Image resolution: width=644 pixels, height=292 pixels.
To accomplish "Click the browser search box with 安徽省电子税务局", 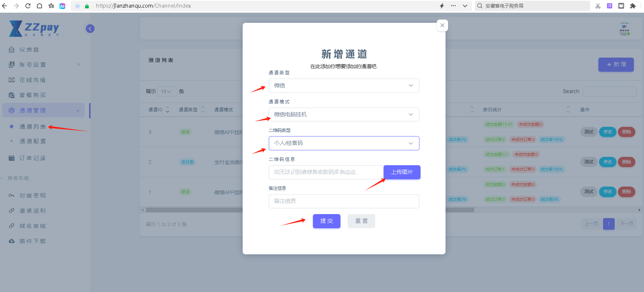I will (532, 6).
